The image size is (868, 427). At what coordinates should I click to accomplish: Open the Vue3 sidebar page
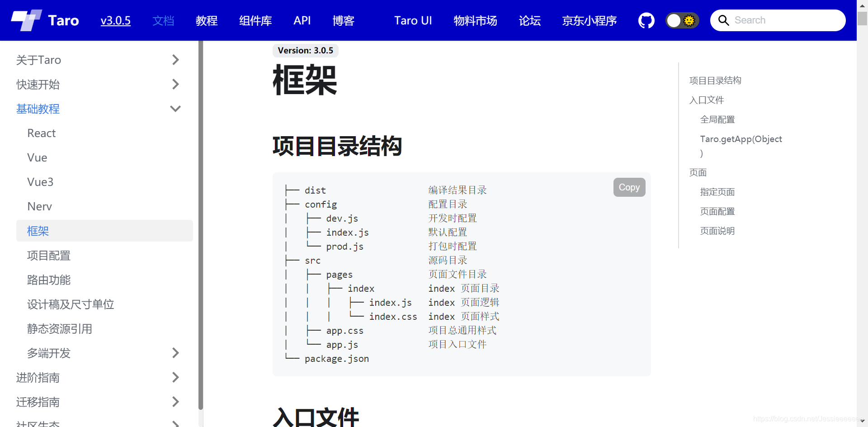point(40,182)
